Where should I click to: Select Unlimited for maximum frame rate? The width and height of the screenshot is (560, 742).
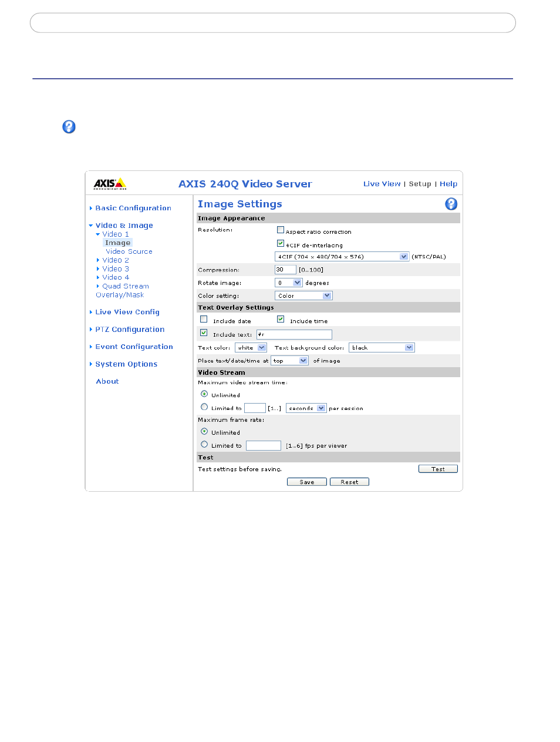(x=204, y=431)
